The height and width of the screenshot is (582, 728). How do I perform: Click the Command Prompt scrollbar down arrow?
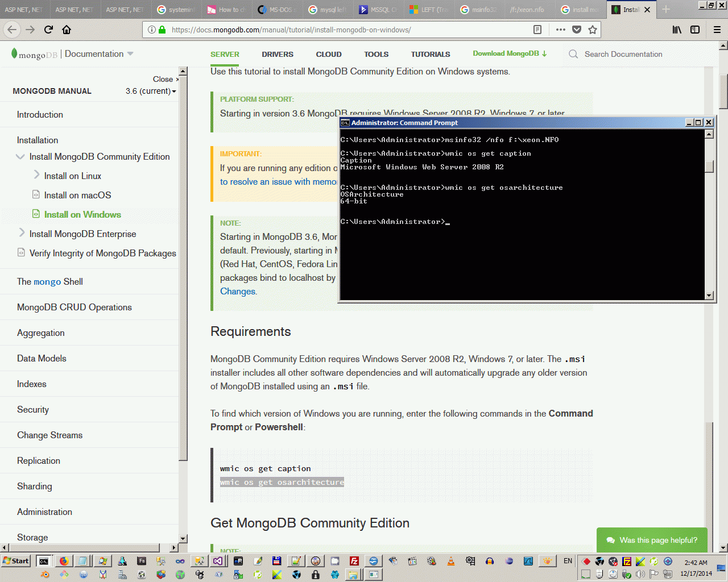click(x=709, y=295)
